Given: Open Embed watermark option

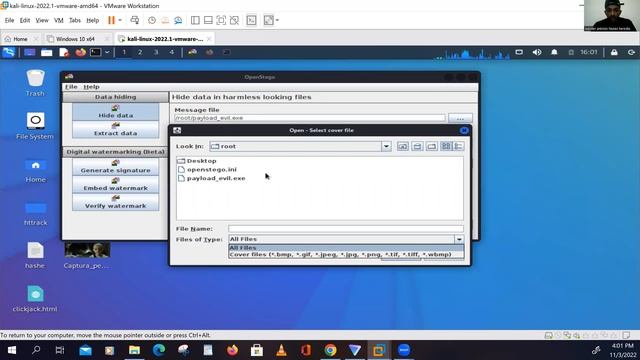Looking at the screenshot, I should 116,184.
